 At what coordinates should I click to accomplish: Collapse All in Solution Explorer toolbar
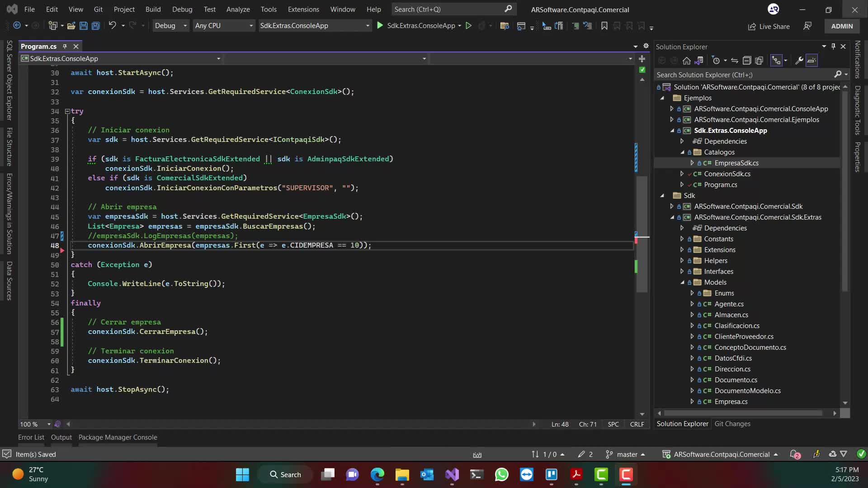coord(747,61)
